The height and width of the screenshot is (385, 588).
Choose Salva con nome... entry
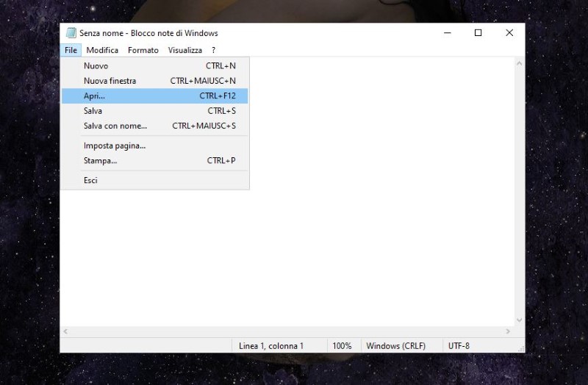[115, 126]
